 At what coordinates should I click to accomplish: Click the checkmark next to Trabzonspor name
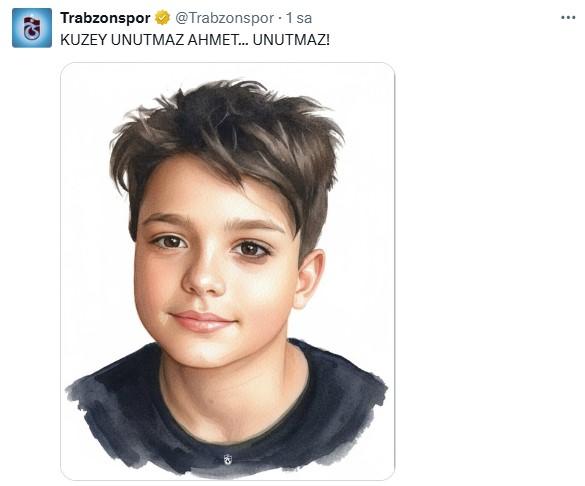click(x=162, y=18)
